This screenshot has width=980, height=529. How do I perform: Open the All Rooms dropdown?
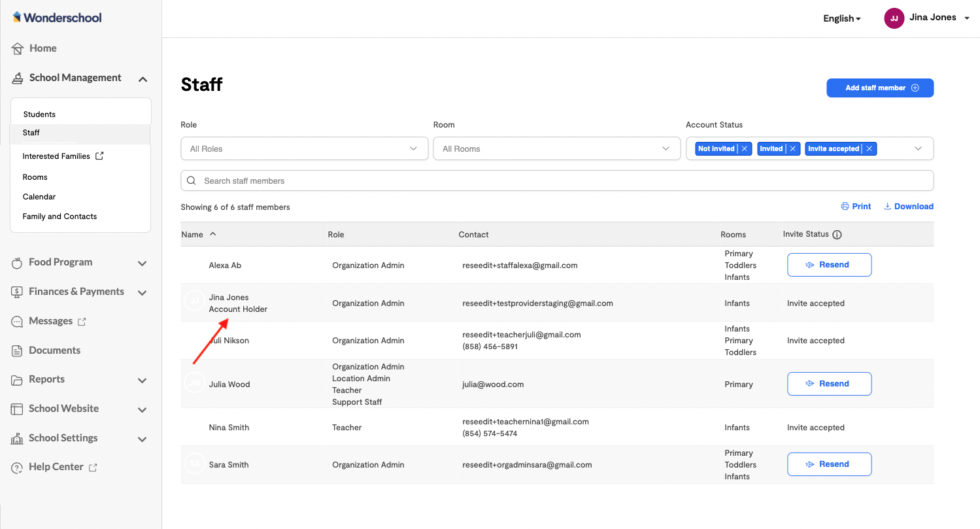coord(557,148)
